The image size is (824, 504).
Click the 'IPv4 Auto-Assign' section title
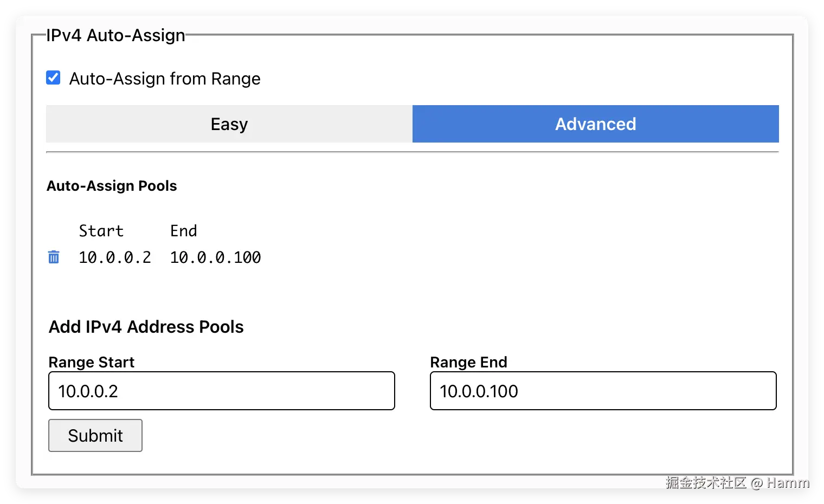coord(115,35)
